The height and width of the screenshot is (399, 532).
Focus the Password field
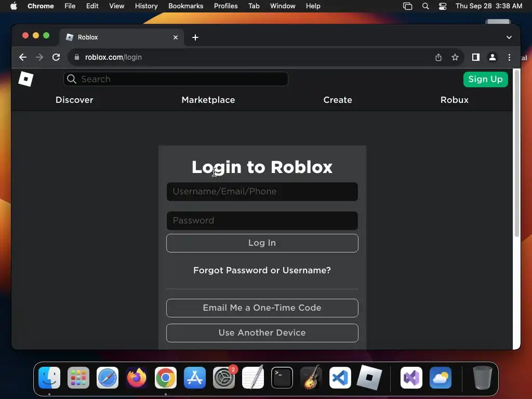click(262, 221)
